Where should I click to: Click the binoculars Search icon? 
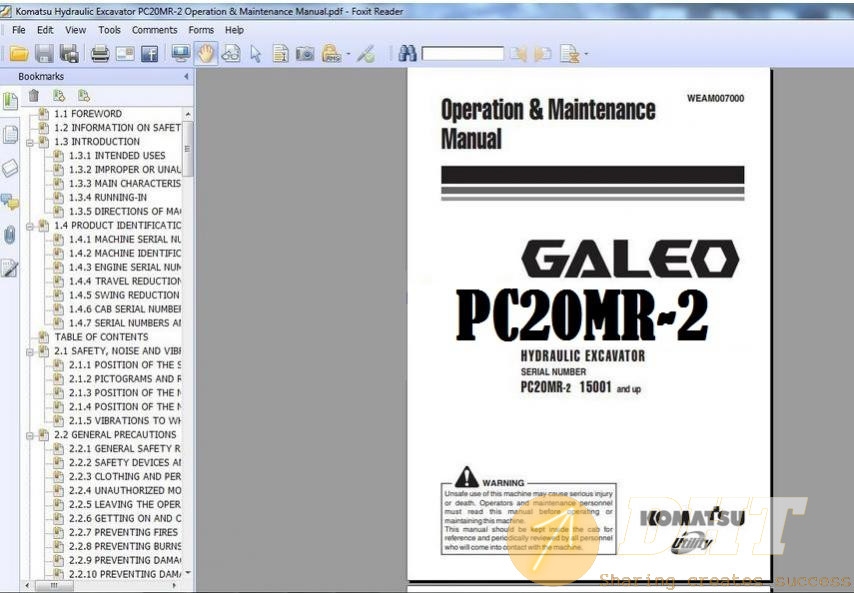[x=407, y=53]
